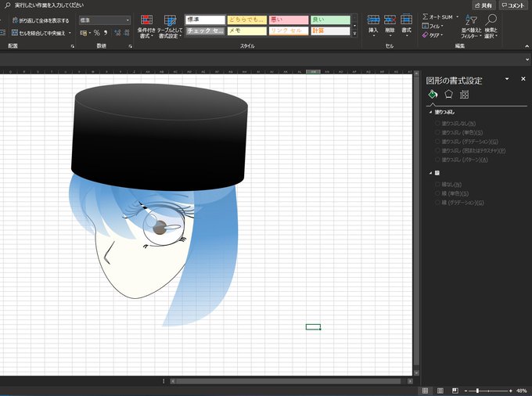Screen dimensions: 532x396
Task: Click the 共有 share button
Action: (483, 5)
